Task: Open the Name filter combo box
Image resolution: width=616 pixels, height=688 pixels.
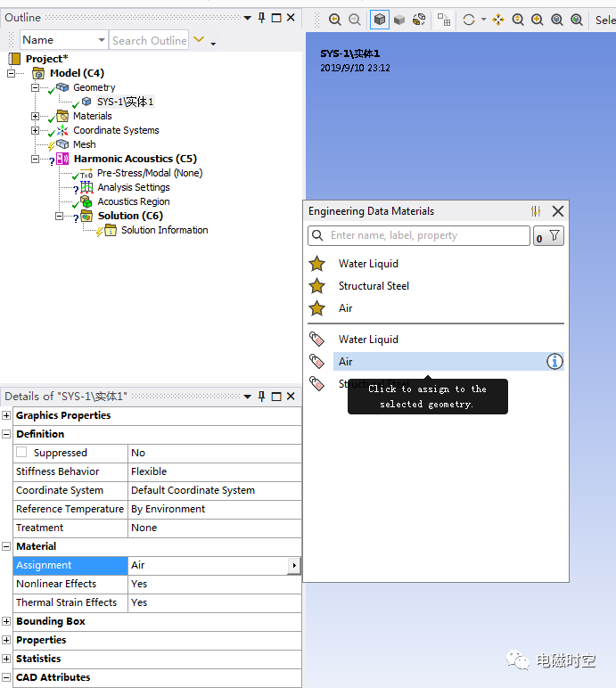Action: click(x=63, y=40)
